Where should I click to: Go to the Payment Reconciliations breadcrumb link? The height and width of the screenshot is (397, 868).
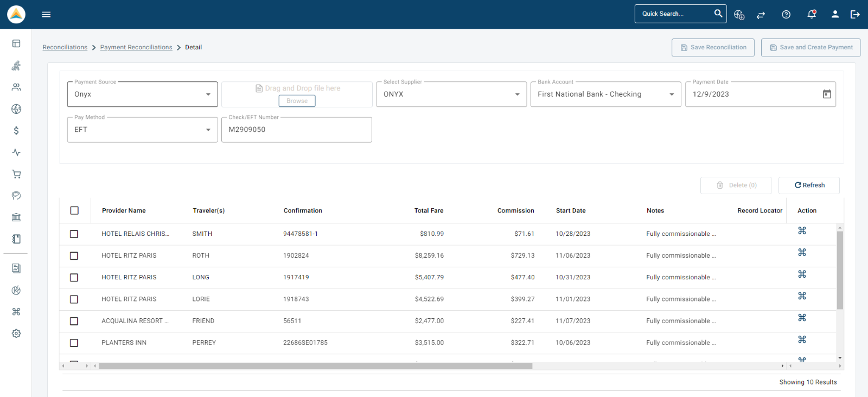click(x=136, y=47)
